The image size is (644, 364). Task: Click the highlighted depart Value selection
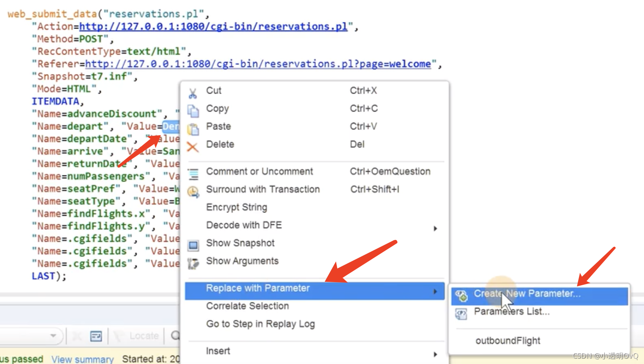coord(171,126)
